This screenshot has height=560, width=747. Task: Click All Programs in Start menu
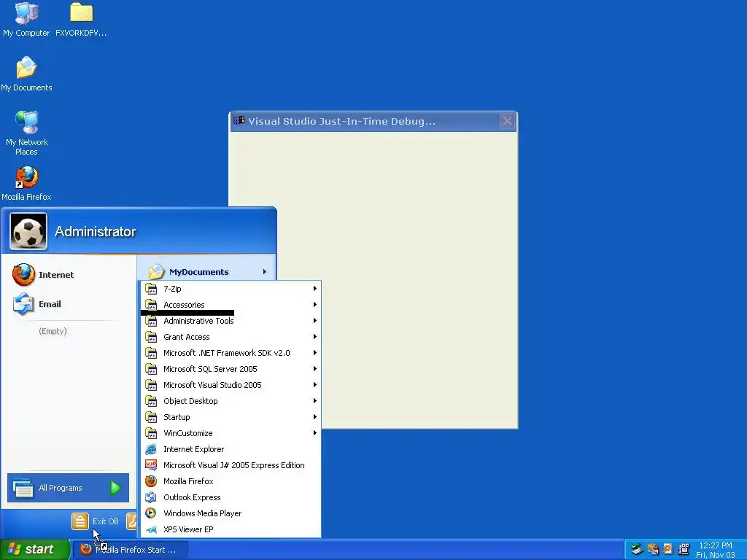[68, 488]
